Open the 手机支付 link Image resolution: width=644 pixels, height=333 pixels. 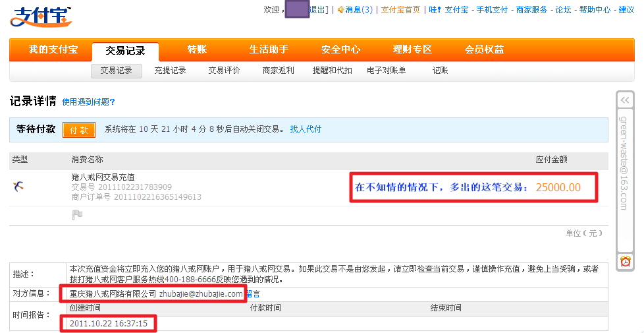click(x=492, y=10)
